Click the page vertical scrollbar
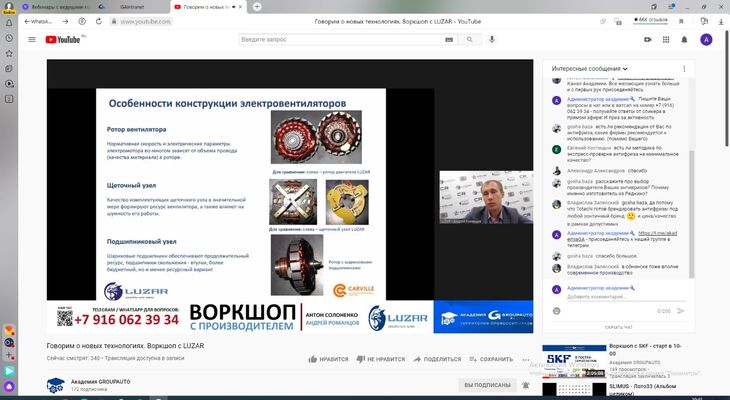This screenshot has width=730, height=400. point(726,88)
